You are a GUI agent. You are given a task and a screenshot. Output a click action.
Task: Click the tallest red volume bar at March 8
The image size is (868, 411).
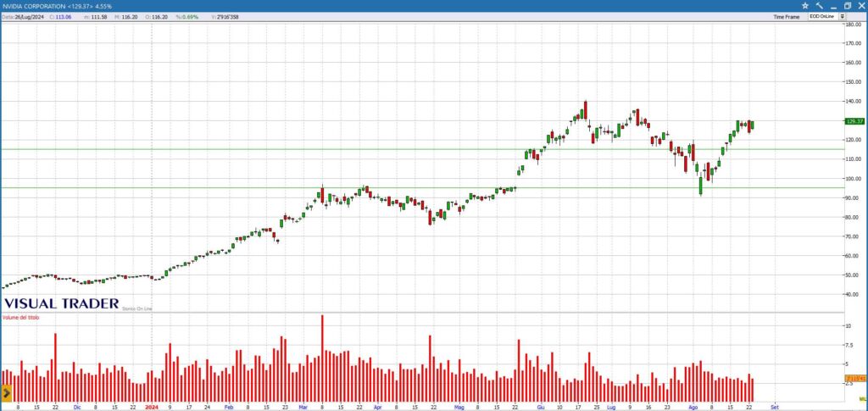(322, 358)
